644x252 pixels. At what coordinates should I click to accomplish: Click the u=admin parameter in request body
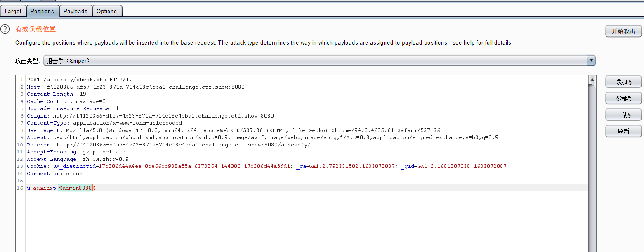[x=38, y=188]
